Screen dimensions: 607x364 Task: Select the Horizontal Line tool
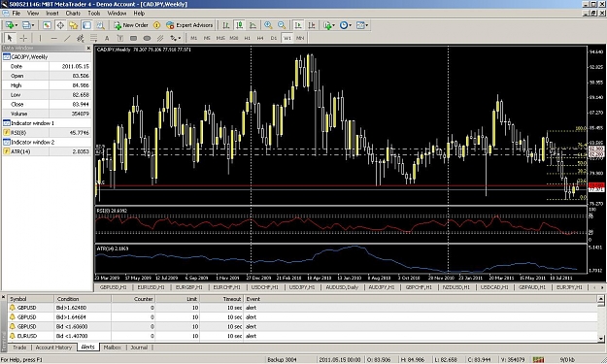[53, 38]
